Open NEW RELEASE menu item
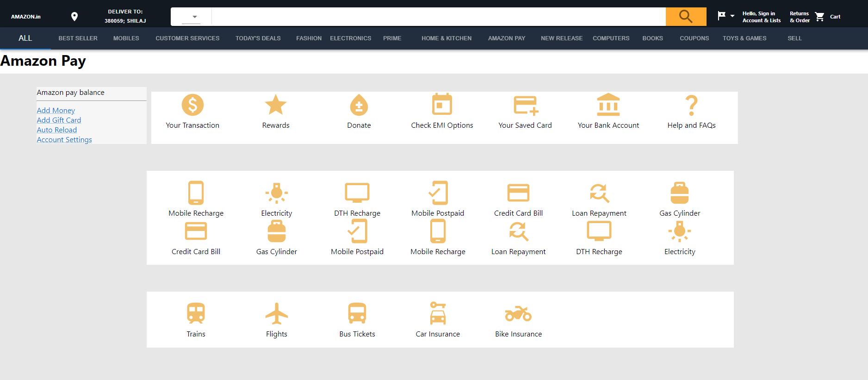Screen dimensions: 868x380 coord(562,38)
